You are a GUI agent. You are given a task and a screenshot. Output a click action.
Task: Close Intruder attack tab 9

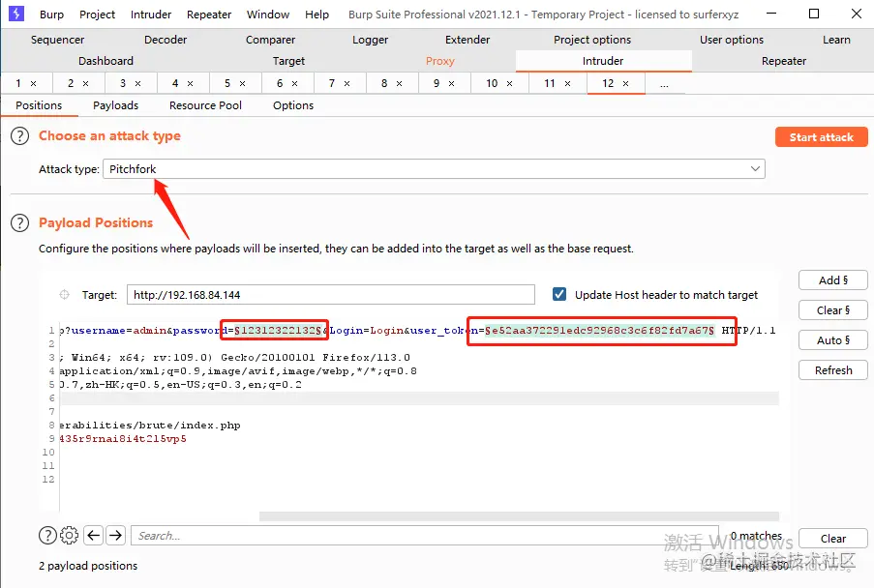451,83
